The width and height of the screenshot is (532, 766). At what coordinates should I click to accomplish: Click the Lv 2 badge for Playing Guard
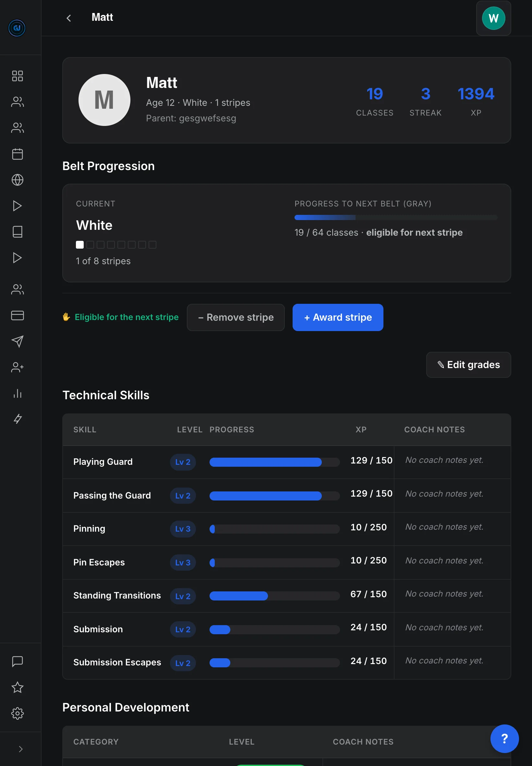[x=183, y=462]
